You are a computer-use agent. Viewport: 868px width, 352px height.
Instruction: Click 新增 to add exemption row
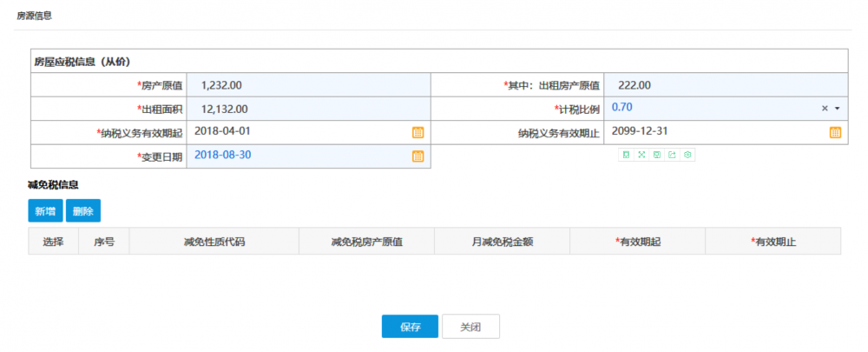click(x=45, y=210)
